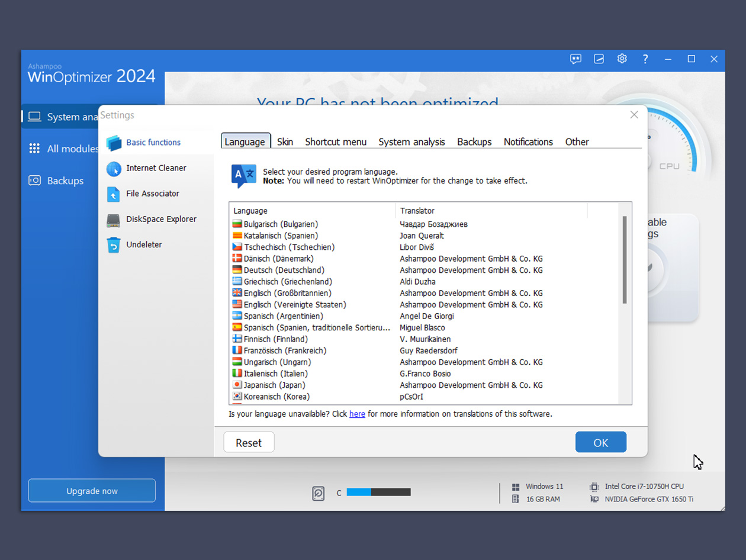This screenshot has height=560, width=746.
Task: Switch to the Language tab
Action: (x=245, y=141)
